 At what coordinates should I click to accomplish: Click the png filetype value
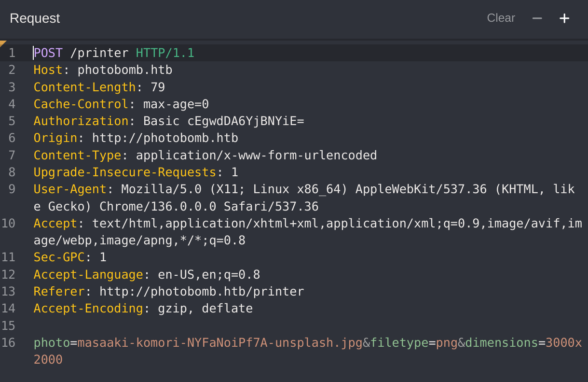tap(447, 343)
